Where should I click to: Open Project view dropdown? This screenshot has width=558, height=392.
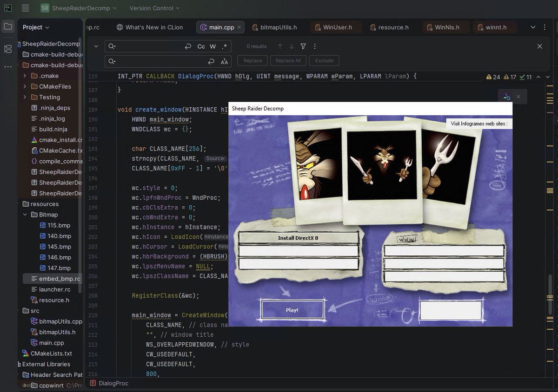click(36, 27)
